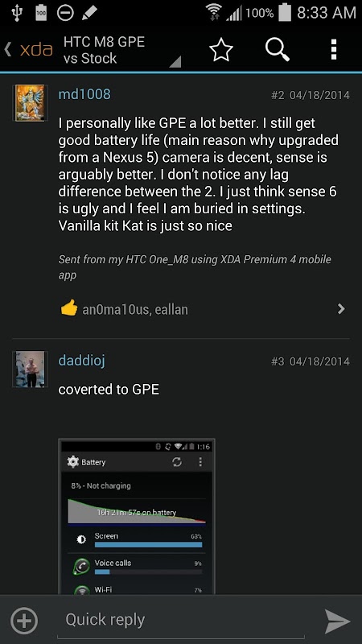362x644 pixels.
Task: Tap the Wi-Fi status bar icon
Action: click(x=214, y=13)
